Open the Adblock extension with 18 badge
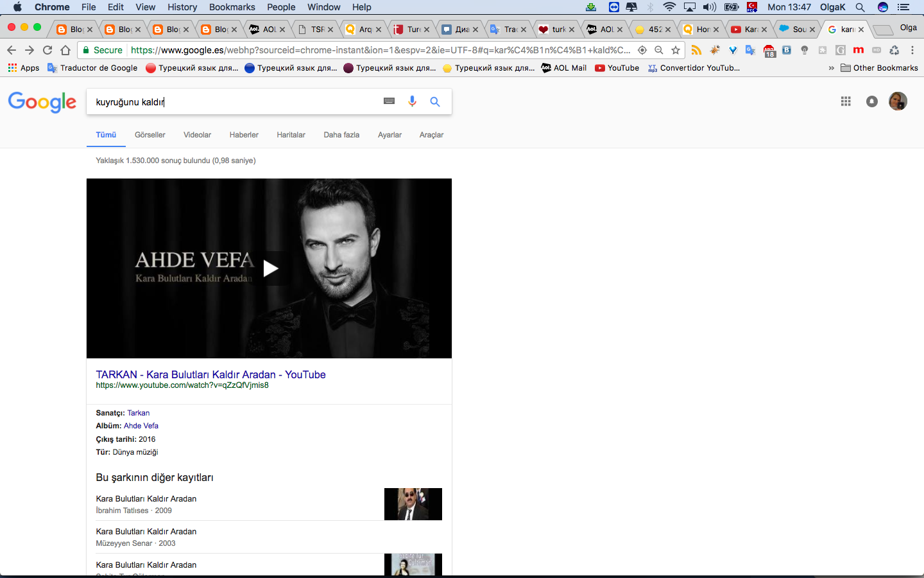 tap(769, 51)
